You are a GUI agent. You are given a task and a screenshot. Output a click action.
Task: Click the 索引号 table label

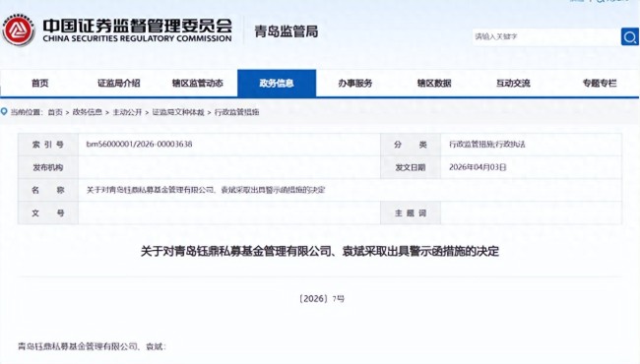coord(48,145)
